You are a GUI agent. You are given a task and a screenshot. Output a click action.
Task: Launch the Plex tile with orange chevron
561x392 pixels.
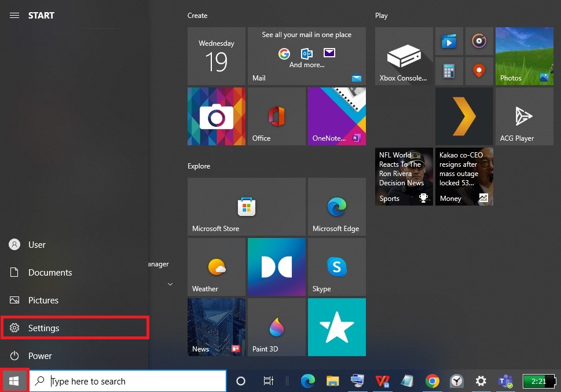[x=464, y=116]
